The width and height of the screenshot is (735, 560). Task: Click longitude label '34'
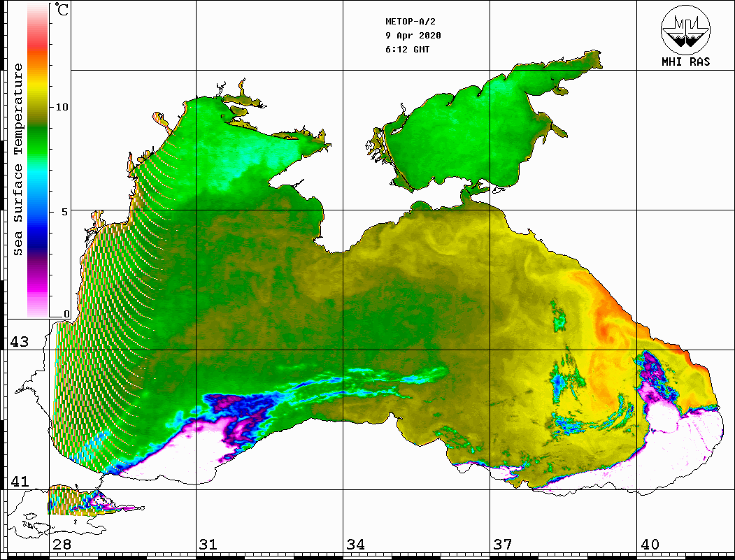point(355,544)
